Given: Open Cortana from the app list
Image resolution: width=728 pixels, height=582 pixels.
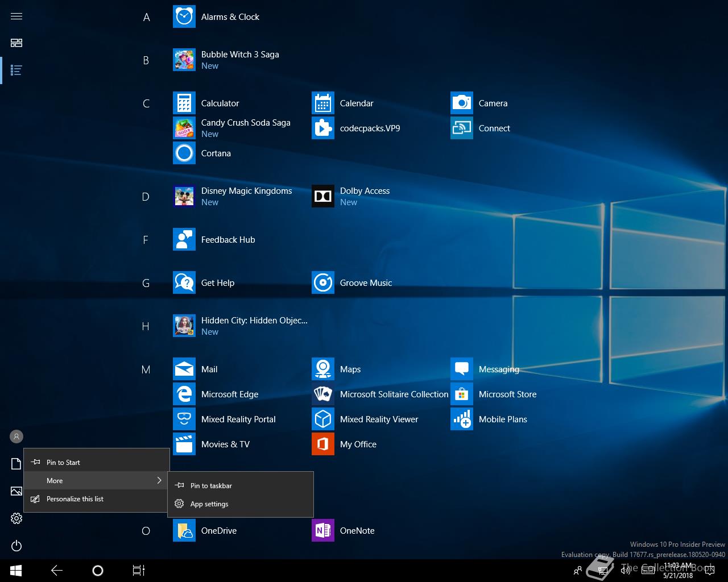Looking at the screenshot, I should coord(184,153).
